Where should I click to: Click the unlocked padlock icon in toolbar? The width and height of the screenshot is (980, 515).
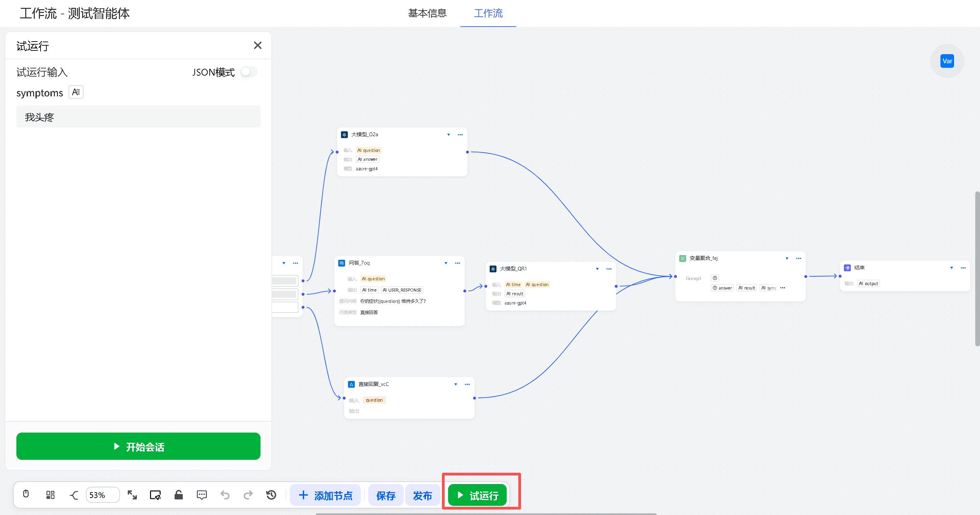pyautogui.click(x=178, y=495)
